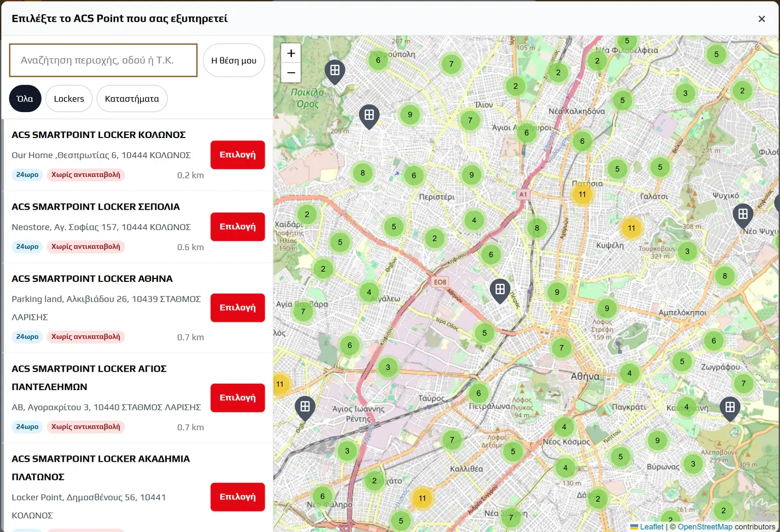Screen dimensions: 780x532
Task: Close the ACS Point selection dialog
Action: 761,19
